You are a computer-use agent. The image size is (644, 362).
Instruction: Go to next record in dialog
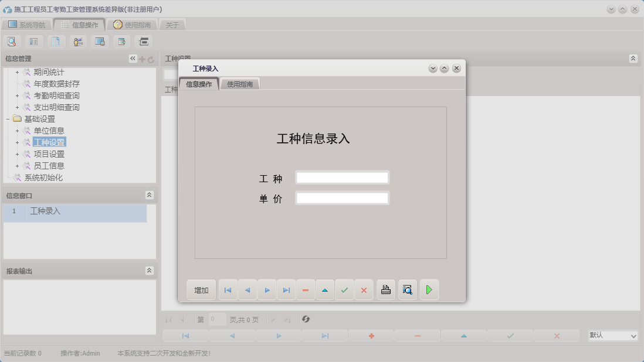point(267,290)
